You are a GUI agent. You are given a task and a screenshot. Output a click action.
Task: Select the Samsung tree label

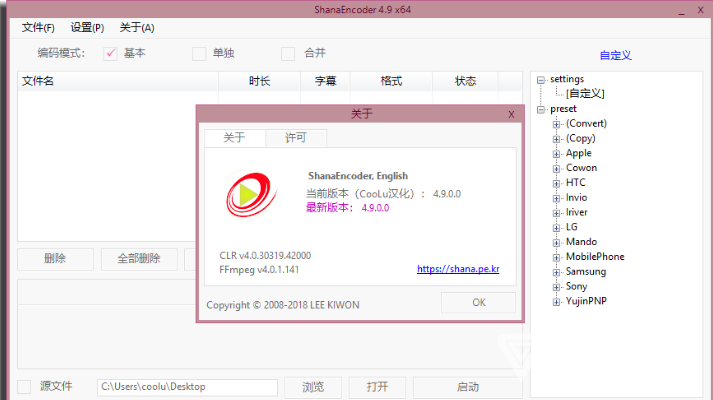(586, 271)
